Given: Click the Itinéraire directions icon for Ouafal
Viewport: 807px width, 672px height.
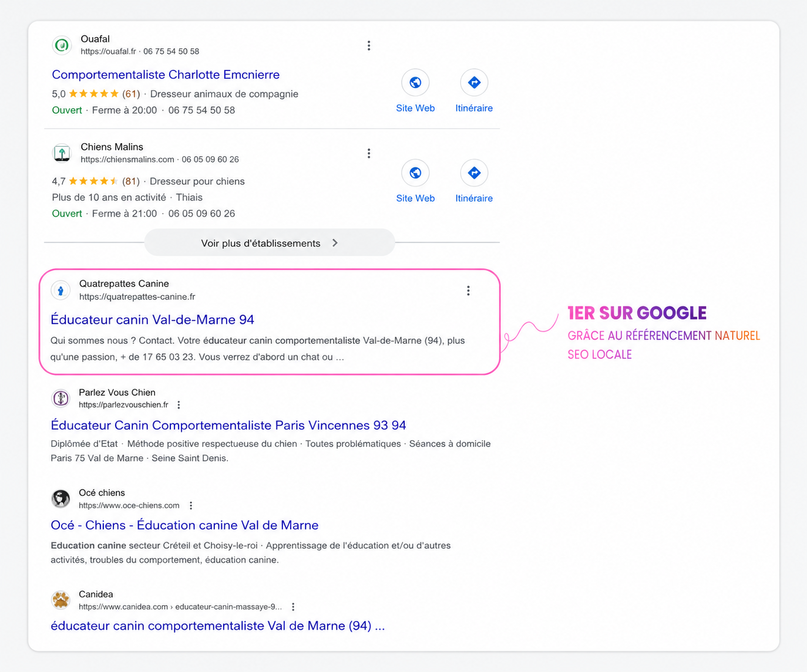Looking at the screenshot, I should 474,83.
